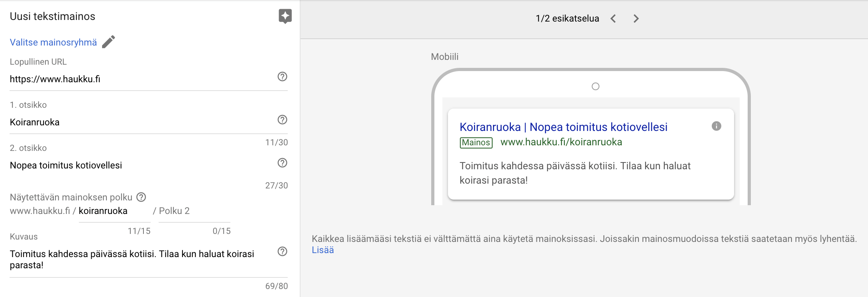Click help icon for 2. otsikko
Viewport: 868px width, 297px height.
pos(282,163)
